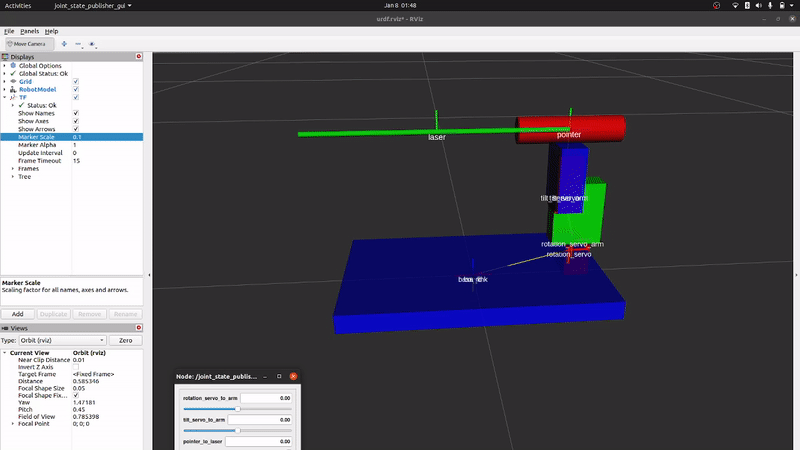The width and height of the screenshot is (800, 450).
Task: Uncheck the Show Axes checkbox
Action: point(76,121)
